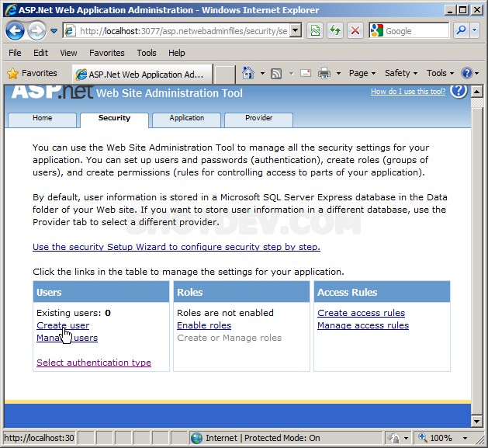
Task: Open the Edit menu
Action: [x=40, y=53]
